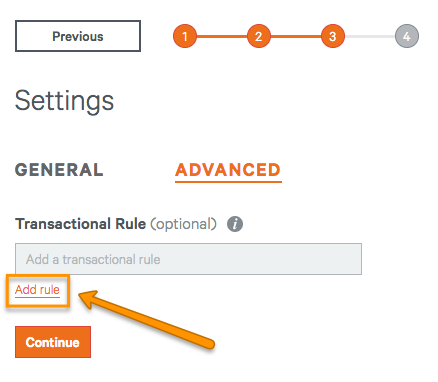Jump to step 2 circle
Viewport: 438px width, 382px height.
pyautogui.click(x=259, y=36)
